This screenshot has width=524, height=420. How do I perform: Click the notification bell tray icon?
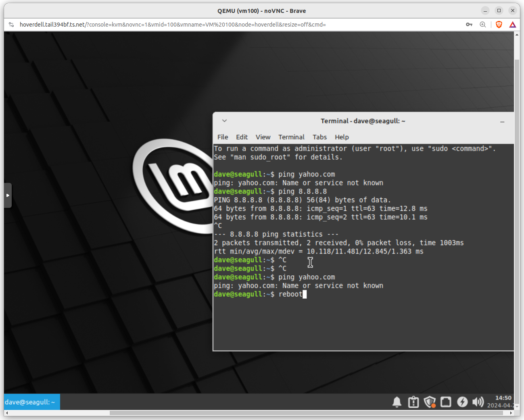(x=397, y=402)
